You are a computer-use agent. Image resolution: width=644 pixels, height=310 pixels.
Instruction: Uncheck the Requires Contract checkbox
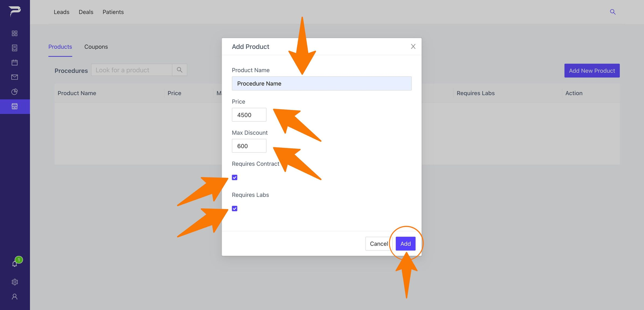pos(235,178)
